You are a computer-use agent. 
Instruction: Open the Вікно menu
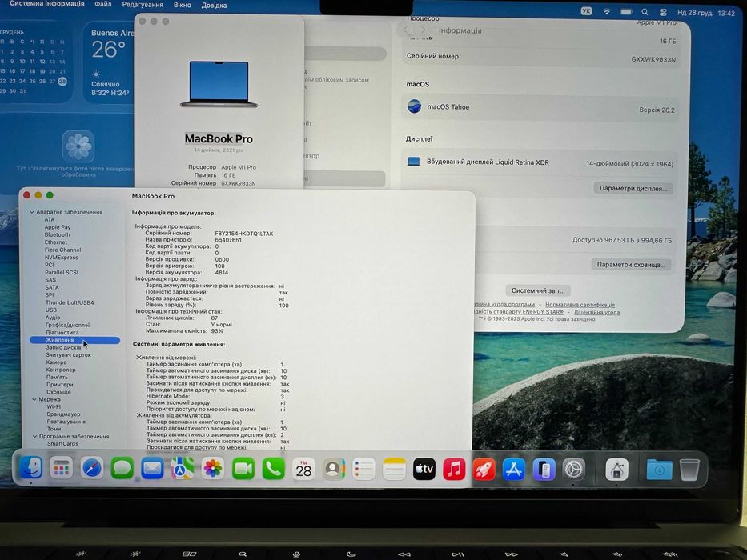(x=183, y=6)
